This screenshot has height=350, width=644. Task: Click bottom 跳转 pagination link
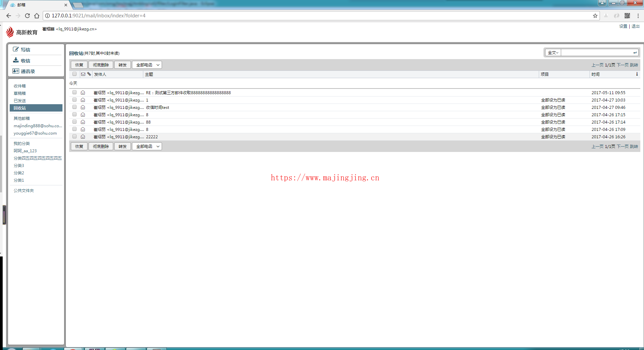click(634, 147)
